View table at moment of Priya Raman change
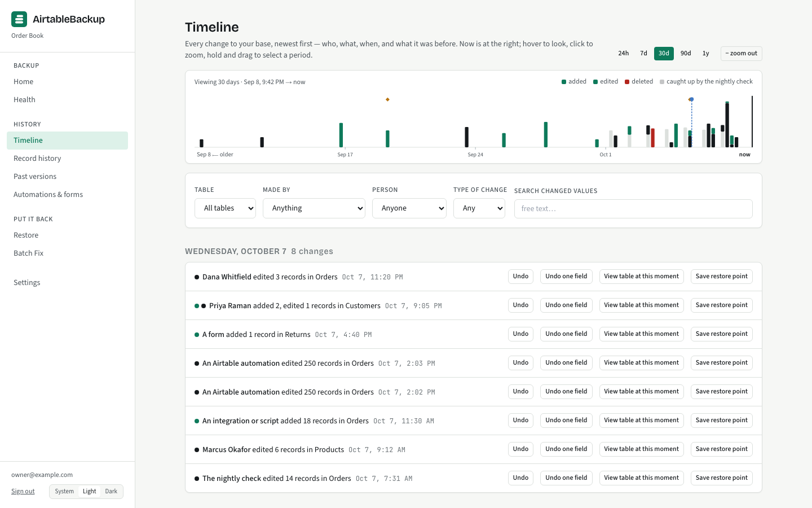Image resolution: width=812 pixels, height=508 pixels. coord(641,305)
